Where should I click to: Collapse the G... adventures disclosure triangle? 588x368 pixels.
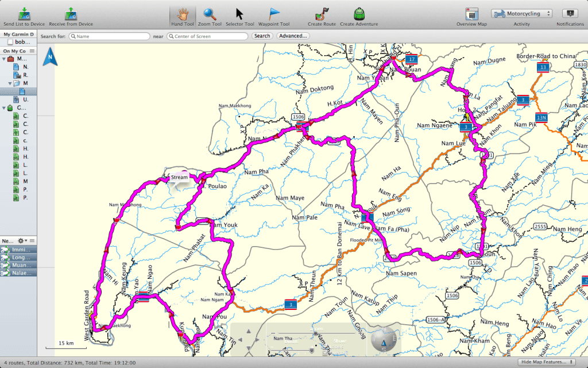point(4,108)
